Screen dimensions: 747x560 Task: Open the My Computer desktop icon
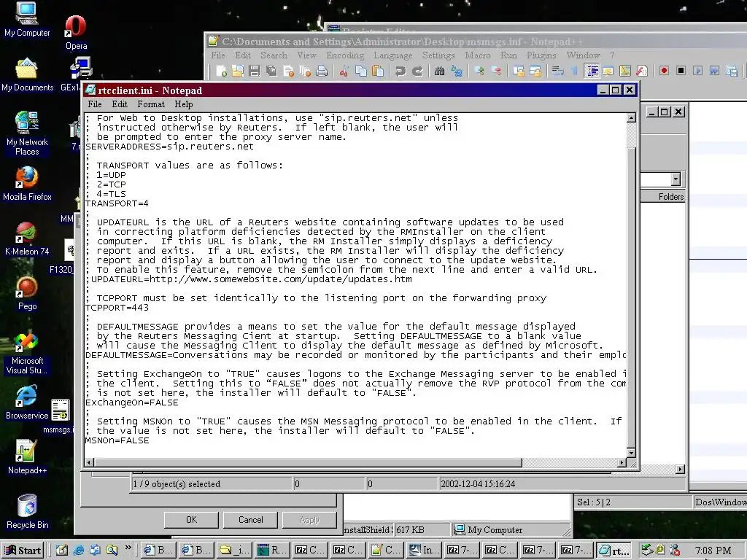tap(27, 20)
